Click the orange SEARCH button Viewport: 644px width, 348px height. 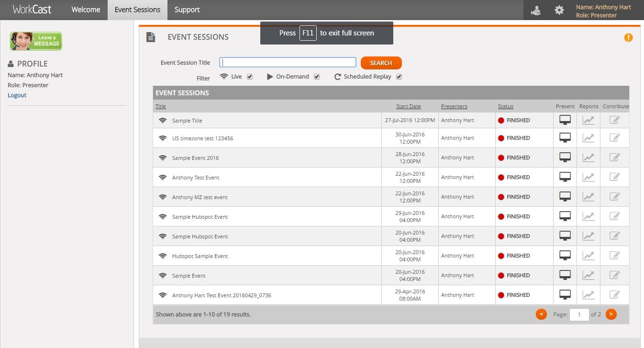[381, 63]
